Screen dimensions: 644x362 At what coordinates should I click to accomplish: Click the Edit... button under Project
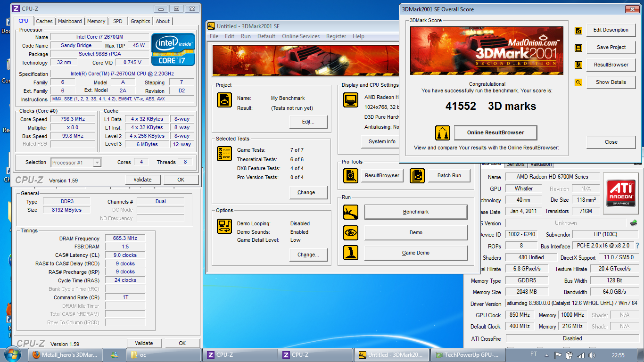[x=308, y=122]
